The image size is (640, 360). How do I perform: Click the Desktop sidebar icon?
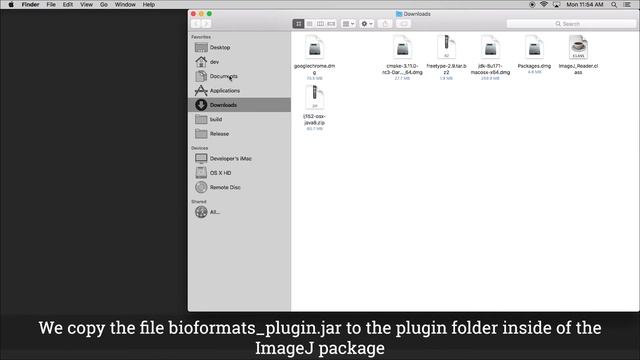click(x=201, y=47)
